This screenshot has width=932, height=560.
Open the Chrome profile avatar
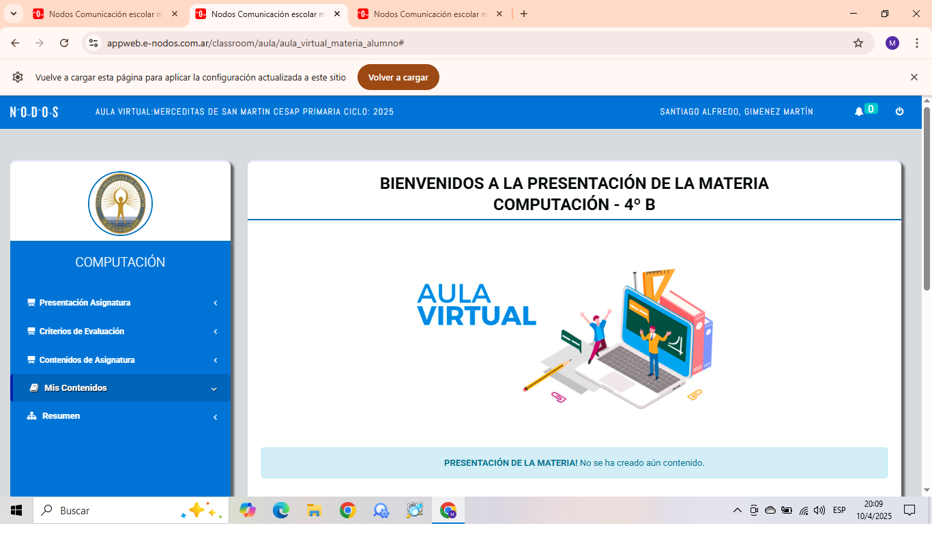point(892,43)
